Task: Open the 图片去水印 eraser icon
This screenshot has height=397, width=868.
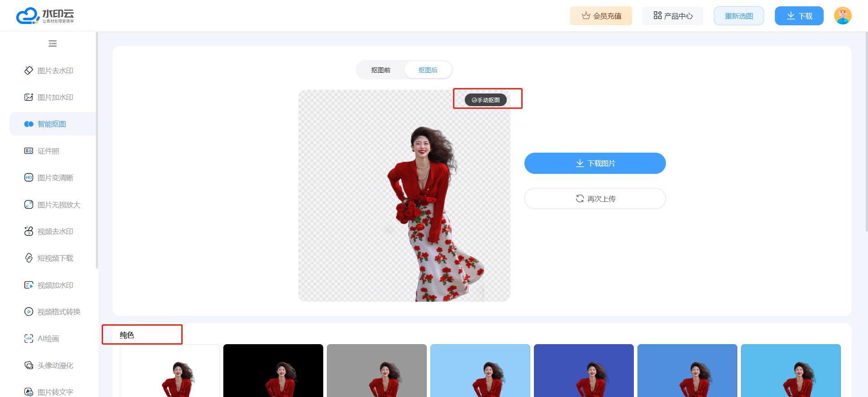Action: pyautogui.click(x=29, y=70)
